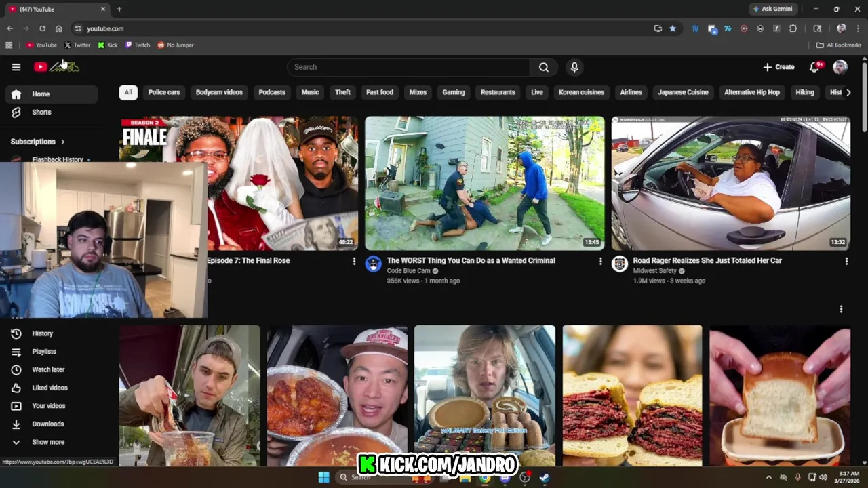Open the Wanted Criminal video thumbnail
This screenshot has width=868, height=488.
485,183
